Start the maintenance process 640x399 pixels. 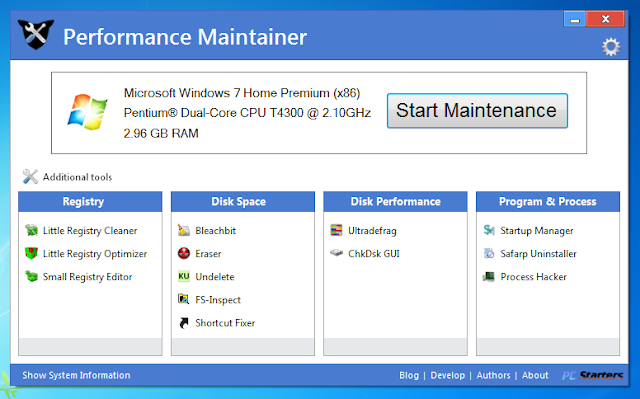[x=477, y=111]
